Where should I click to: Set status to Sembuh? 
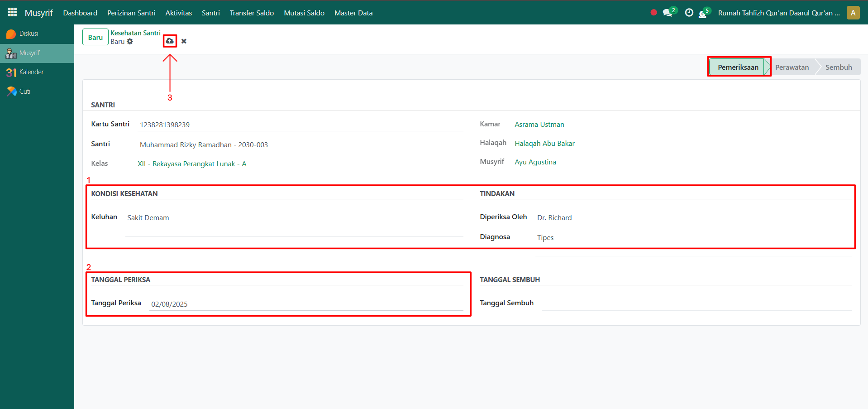tap(838, 67)
